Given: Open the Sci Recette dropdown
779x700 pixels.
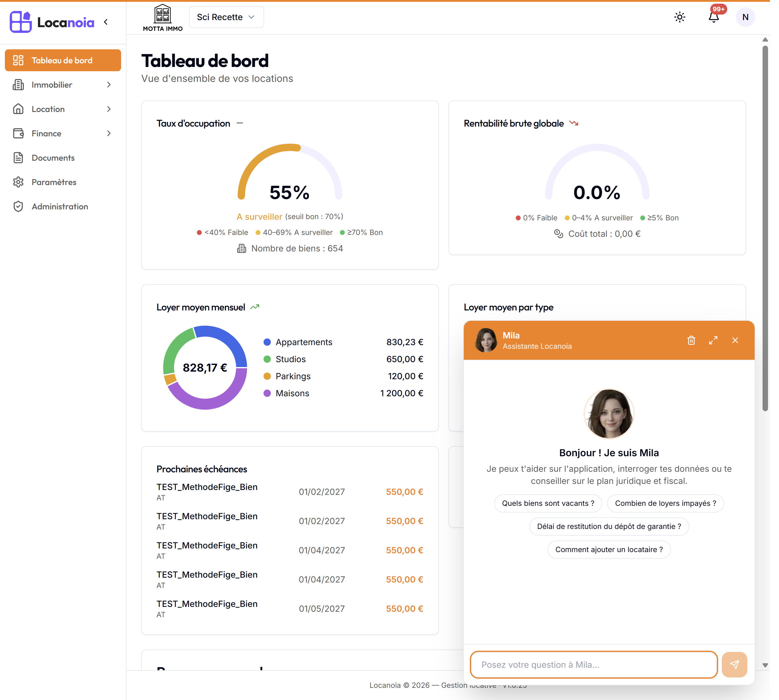Looking at the screenshot, I should 226,17.
